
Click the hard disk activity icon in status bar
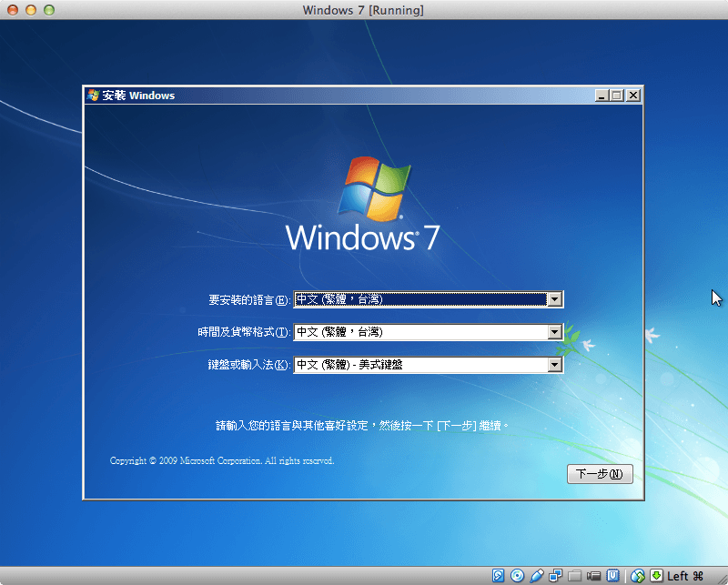(498, 575)
